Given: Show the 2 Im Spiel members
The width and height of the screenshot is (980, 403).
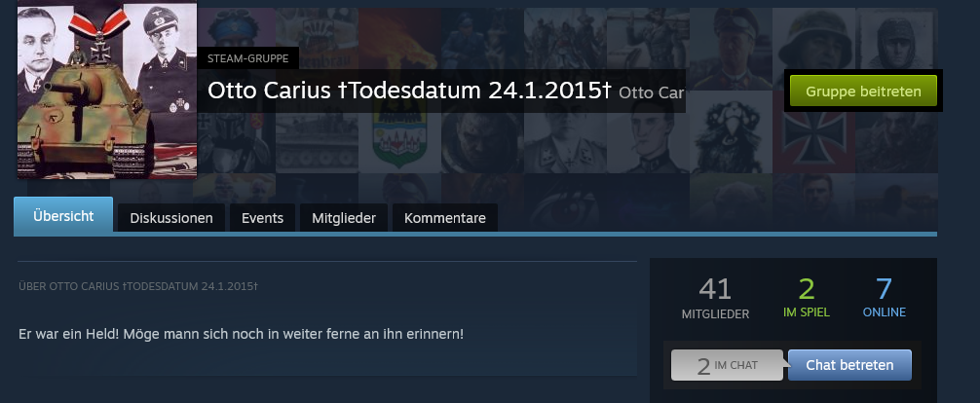Looking at the screenshot, I should point(807,298).
